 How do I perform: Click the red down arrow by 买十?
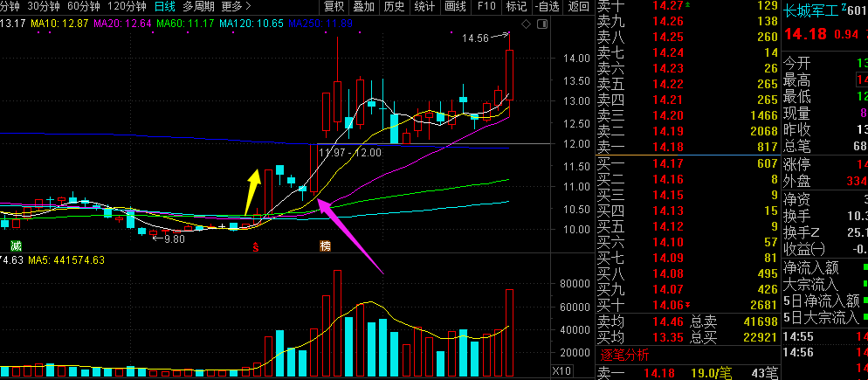(x=687, y=305)
